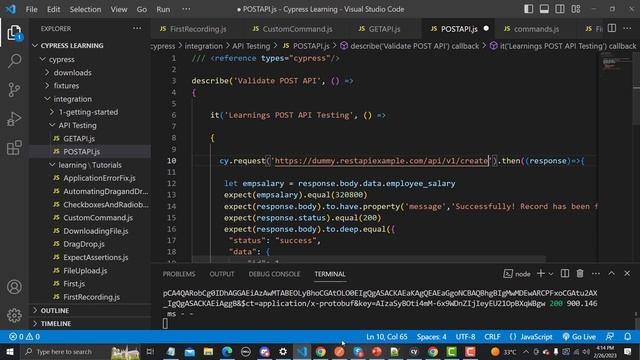Toggle the bottom panel layout icon

pos(544,9)
